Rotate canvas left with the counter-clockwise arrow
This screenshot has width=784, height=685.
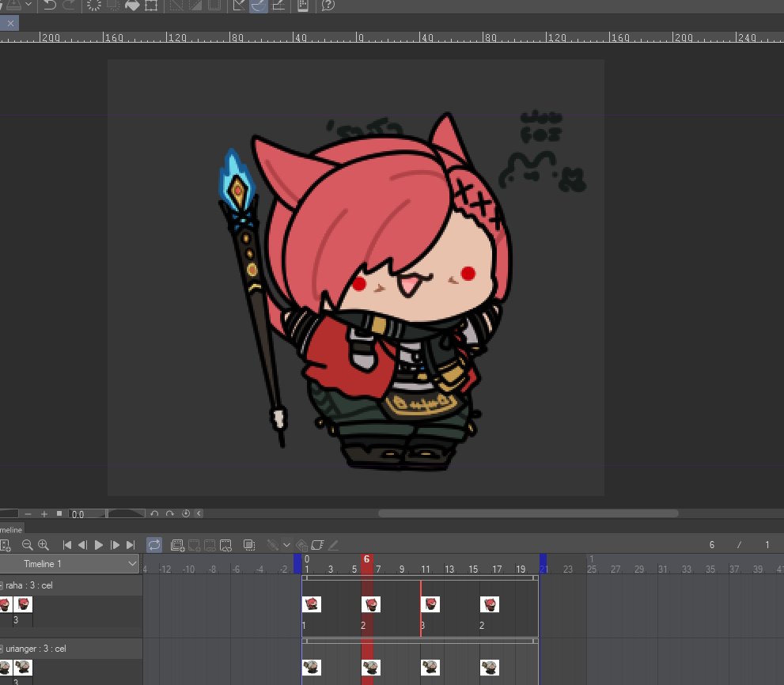point(154,513)
